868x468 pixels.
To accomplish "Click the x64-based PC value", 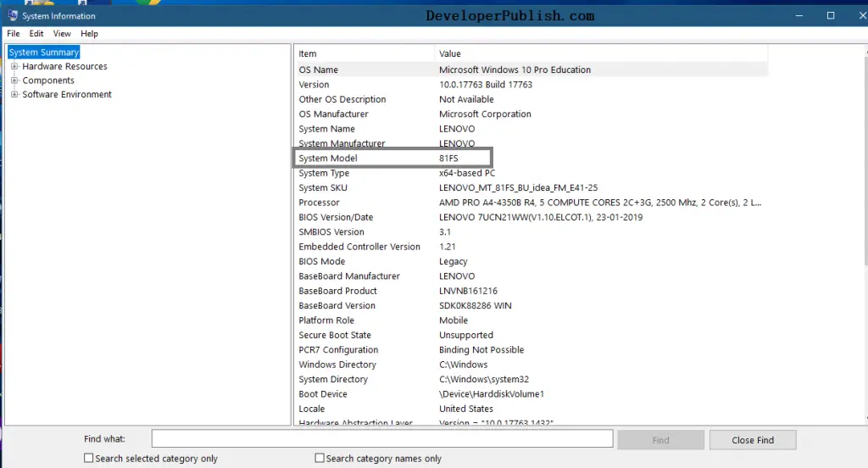I will pyautogui.click(x=467, y=173).
